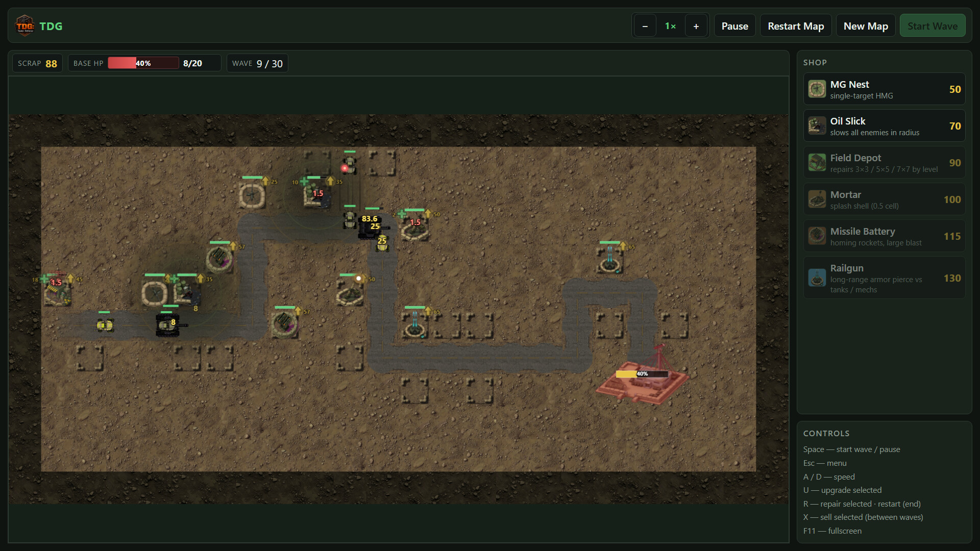Select the missile battery tower labeled 57 upper
Image resolution: width=980 pixels, height=551 pixels.
tap(220, 259)
